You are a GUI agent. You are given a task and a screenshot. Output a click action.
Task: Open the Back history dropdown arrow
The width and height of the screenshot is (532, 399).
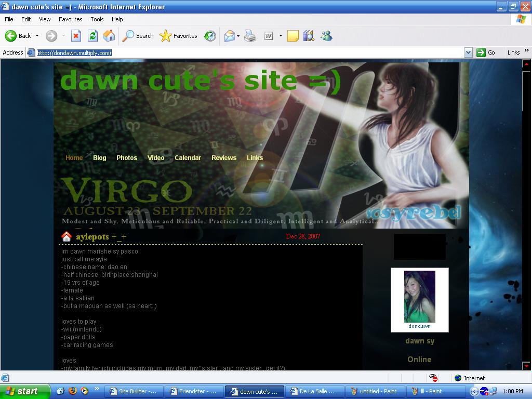point(37,36)
